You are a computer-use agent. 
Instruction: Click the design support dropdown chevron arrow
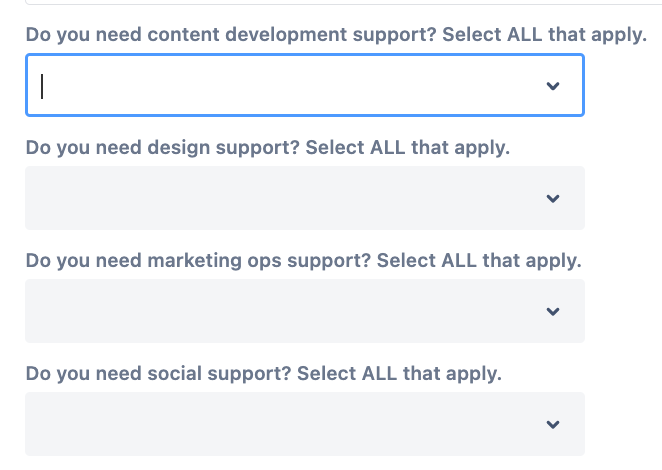553,199
